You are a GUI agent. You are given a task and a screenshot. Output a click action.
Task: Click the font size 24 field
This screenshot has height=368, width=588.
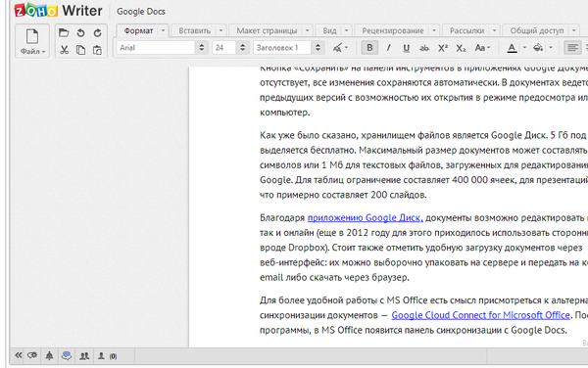click(x=223, y=48)
